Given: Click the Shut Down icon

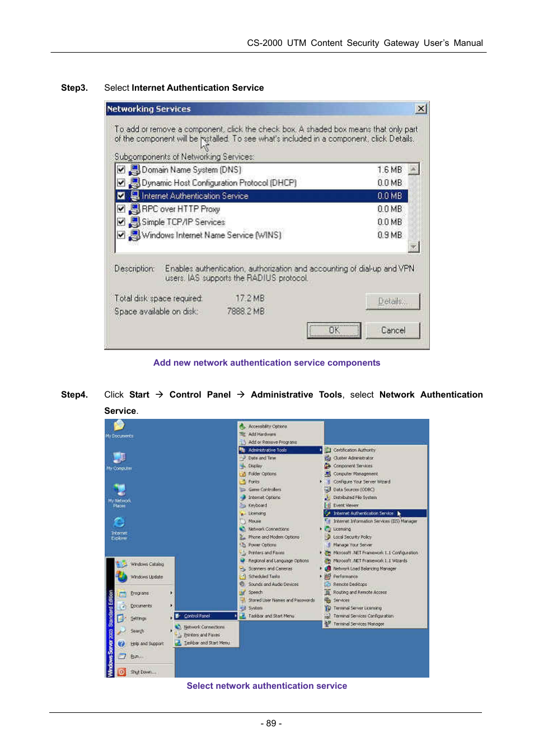Looking at the screenshot, I should [121, 671].
